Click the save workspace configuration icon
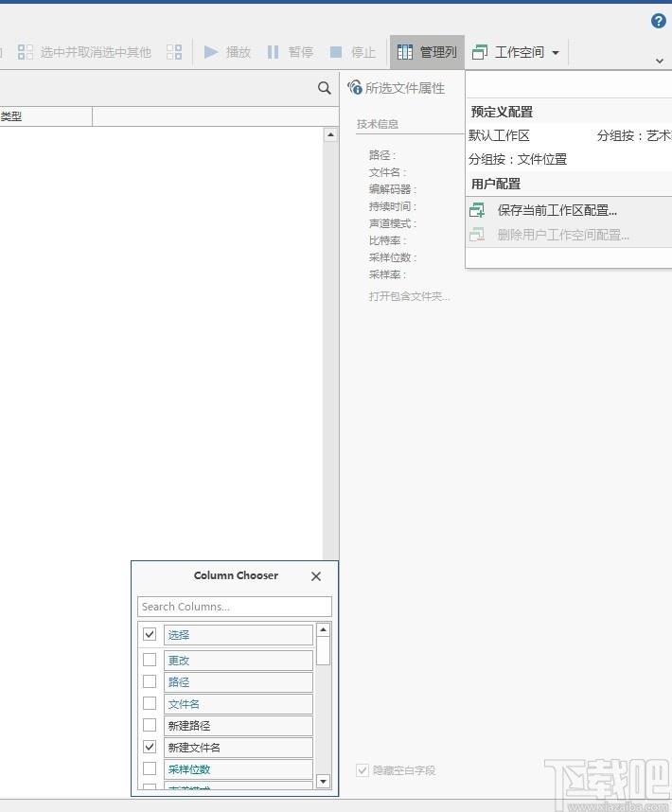The image size is (672, 812). (477, 210)
